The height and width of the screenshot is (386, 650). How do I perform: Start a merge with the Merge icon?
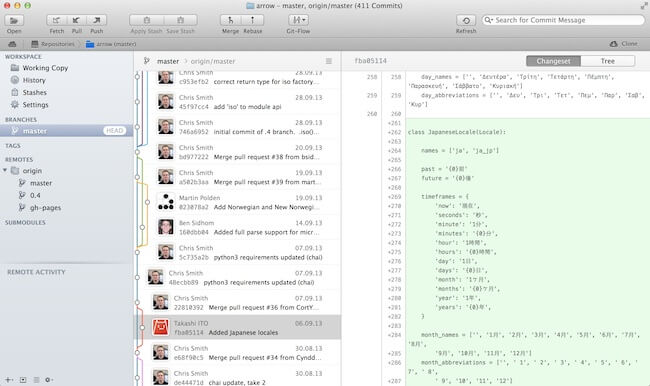coord(230,20)
